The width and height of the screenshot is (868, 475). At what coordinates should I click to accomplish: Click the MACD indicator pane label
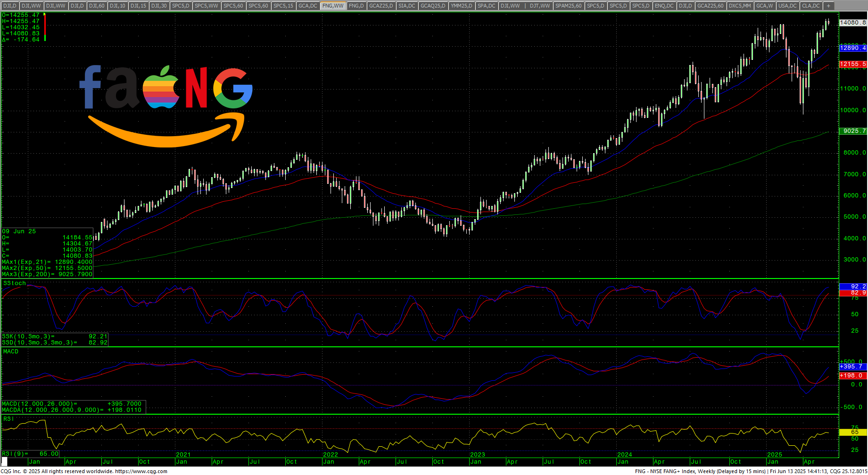(x=11, y=352)
